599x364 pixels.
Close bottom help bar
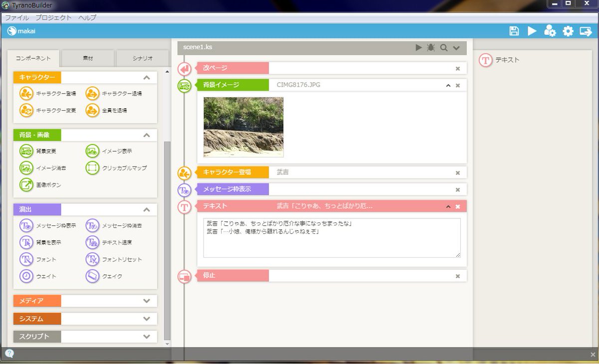tap(593, 355)
